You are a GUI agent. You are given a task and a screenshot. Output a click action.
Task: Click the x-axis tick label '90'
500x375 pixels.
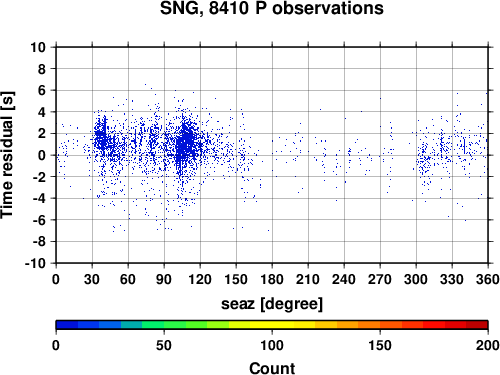(164, 279)
